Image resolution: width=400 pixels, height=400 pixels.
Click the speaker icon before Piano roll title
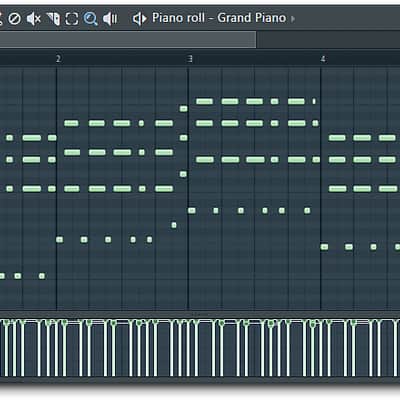[x=139, y=19]
